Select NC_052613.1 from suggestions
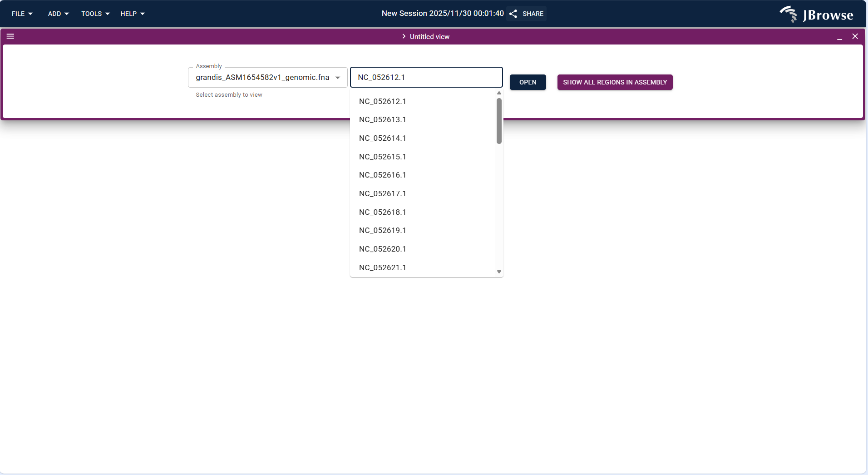Screen dimensions: 868x475 tap(382, 119)
